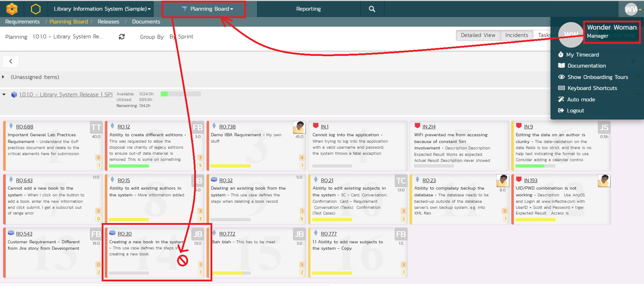This screenshot has height=286, width=644.
Task: Open the WW user avatar menu
Action: (632, 9)
